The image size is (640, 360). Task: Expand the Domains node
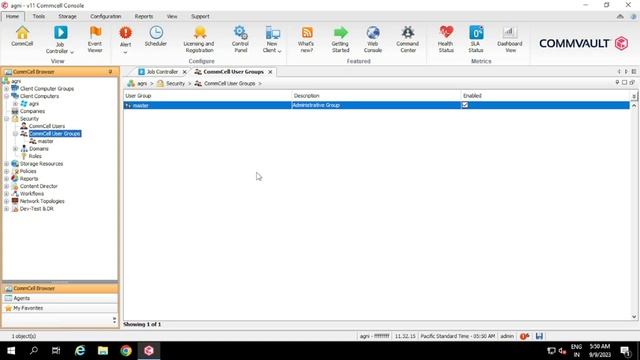(x=16, y=149)
